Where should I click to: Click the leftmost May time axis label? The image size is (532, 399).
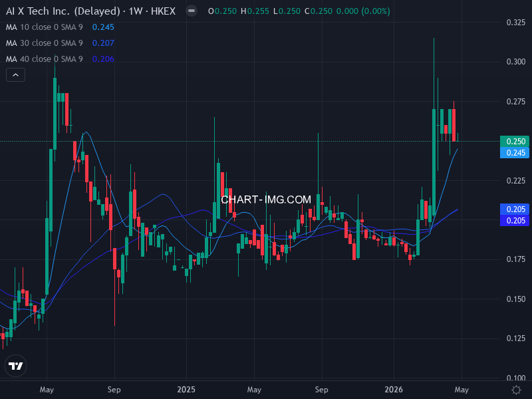coord(47,390)
